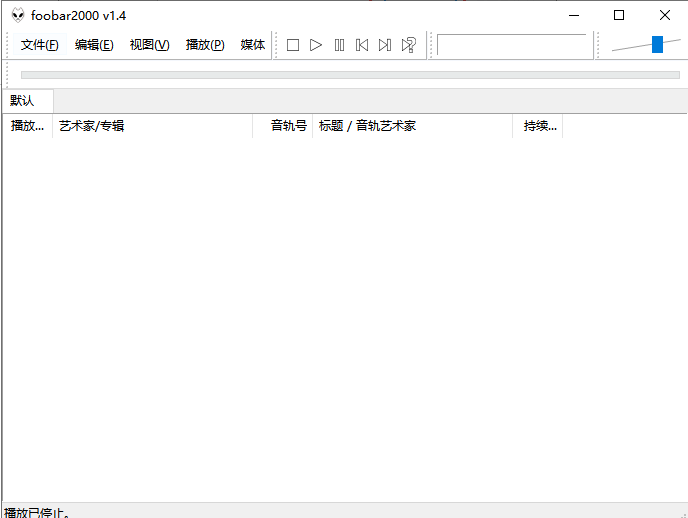Click the seek bar below the toolbar
This screenshot has width=688, height=518.
[x=350, y=75]
